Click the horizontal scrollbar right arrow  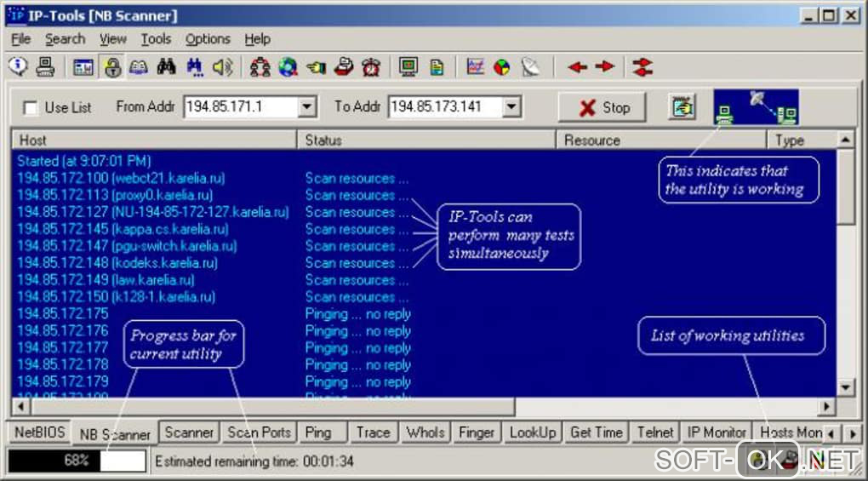point(827,407)
